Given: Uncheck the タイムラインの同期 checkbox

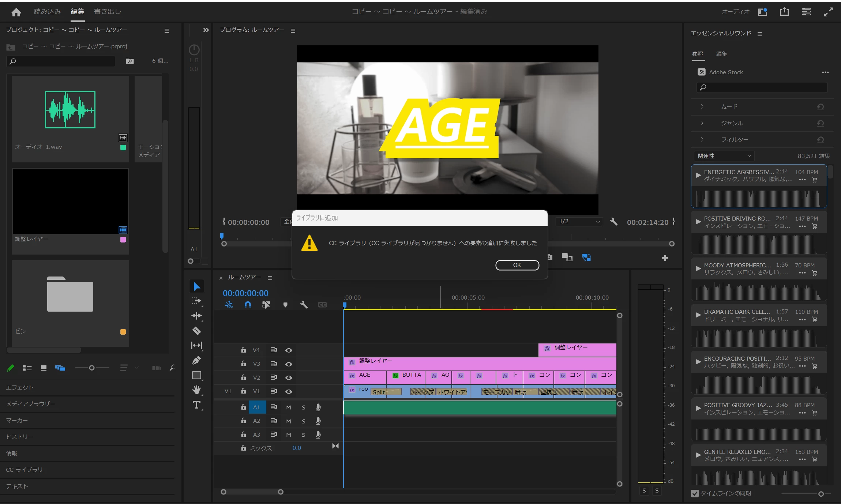Looking at the screenshot, I should (695, 493).
